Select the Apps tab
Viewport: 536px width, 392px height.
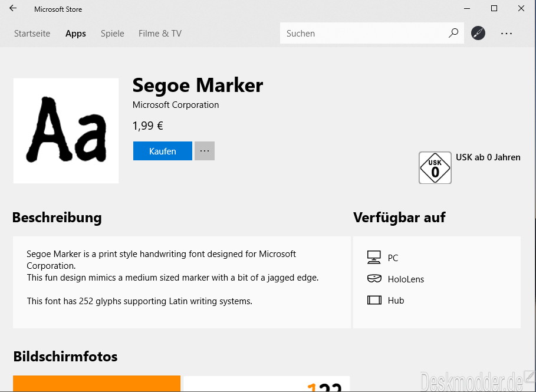click(x=75, y=34)
